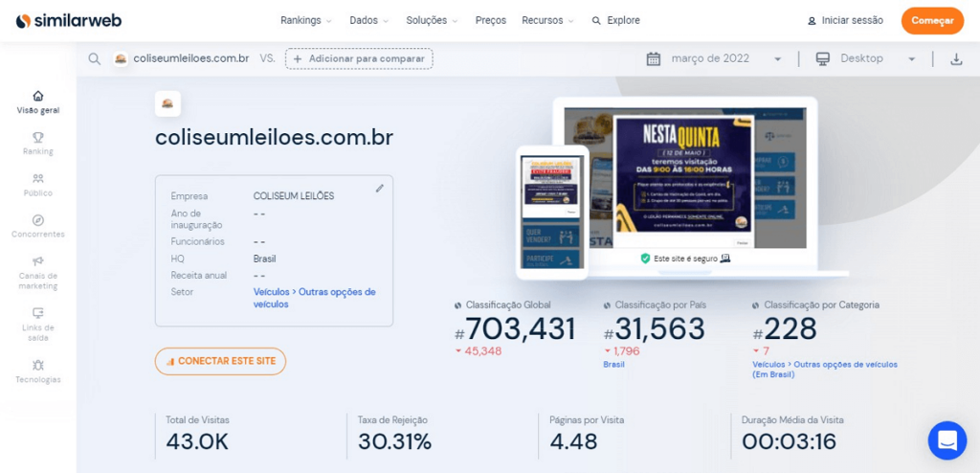Click Taxa de Rejeição value 30.31%

pyautogui.click(x=395, y=441)
